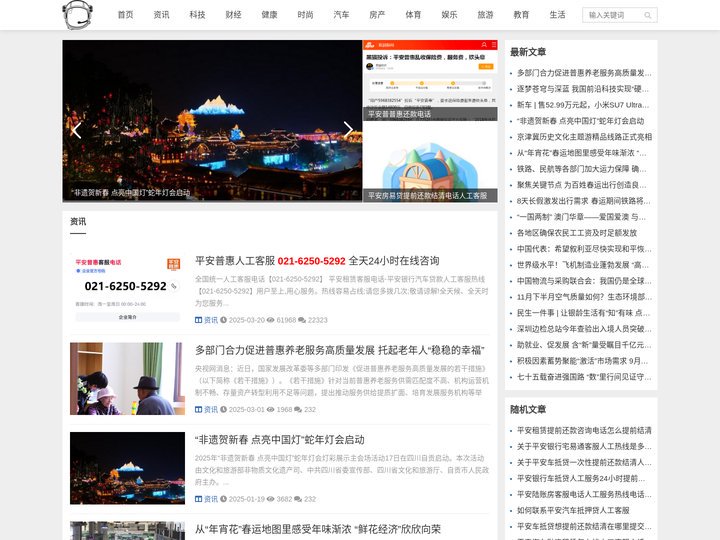
Task: Open article 从年宵花春运地图里感受年味渐浓
Action: click(318, 529)
